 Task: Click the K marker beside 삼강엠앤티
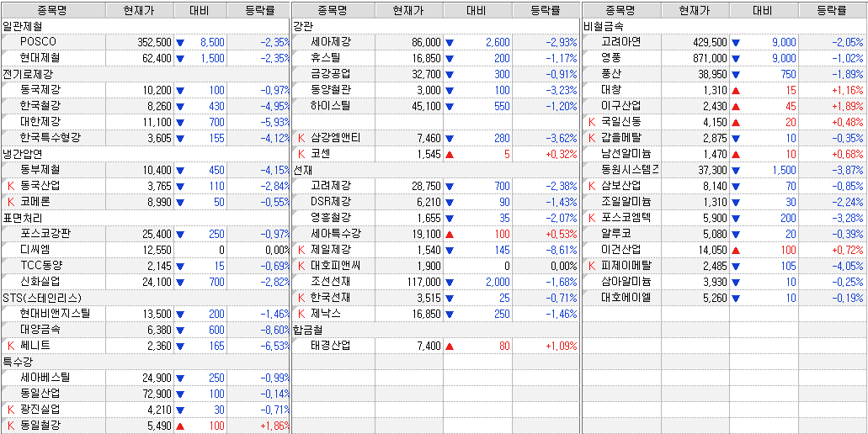(301, 138)
